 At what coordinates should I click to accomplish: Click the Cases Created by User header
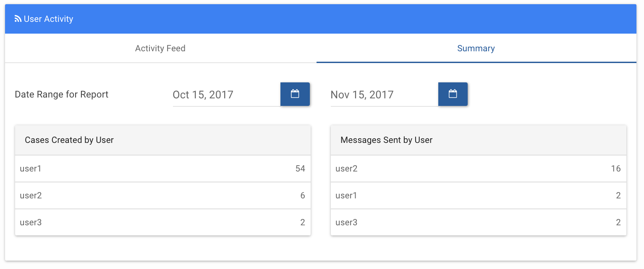pos(69,140)
